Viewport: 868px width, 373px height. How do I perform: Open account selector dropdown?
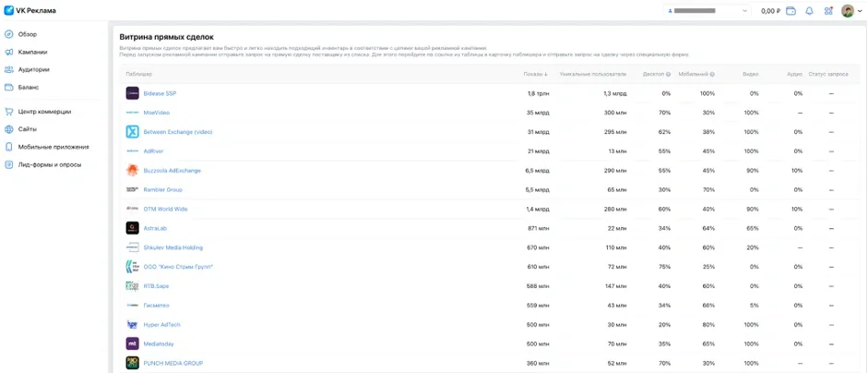pyautogui.click(x=707, y=11)
